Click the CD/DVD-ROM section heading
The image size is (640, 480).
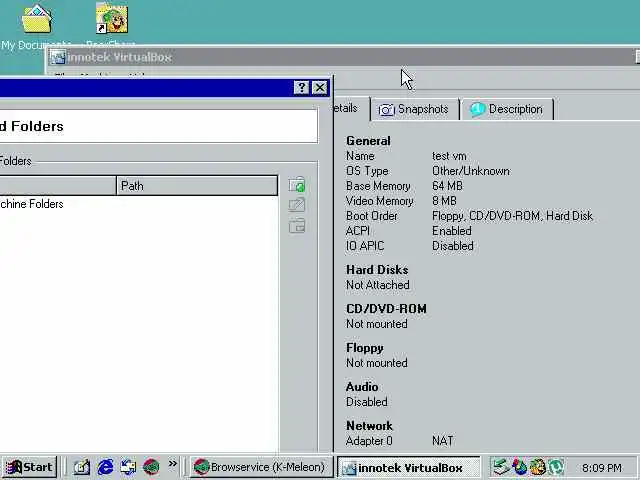tap(386, 309)
